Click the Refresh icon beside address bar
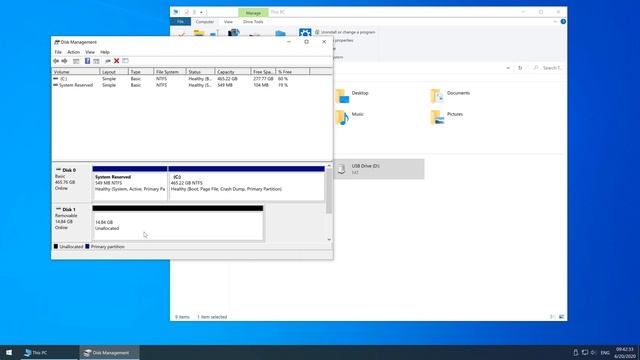This screenshot has height=360, width=640. coord(520,68)
